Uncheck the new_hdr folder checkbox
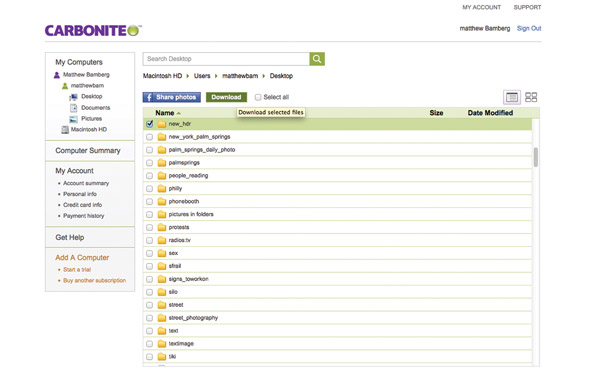600x377 pixels. coord(150,124)
